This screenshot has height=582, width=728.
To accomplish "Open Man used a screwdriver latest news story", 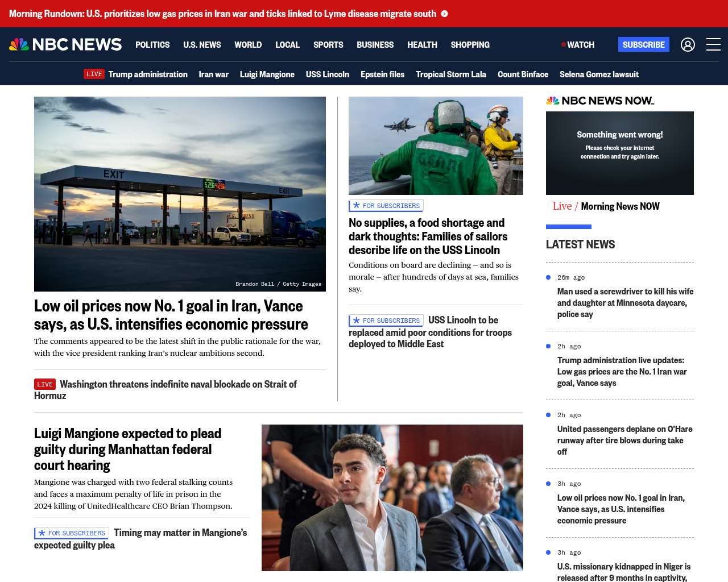I will point(626,303).
